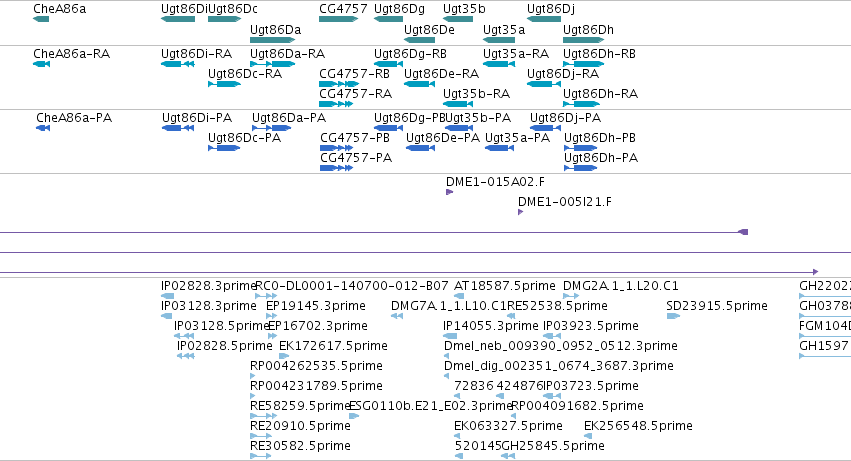Click the RP004091682.5prime EST label
Viewport: 851px width, 461px height.
[x=577, y=407]
